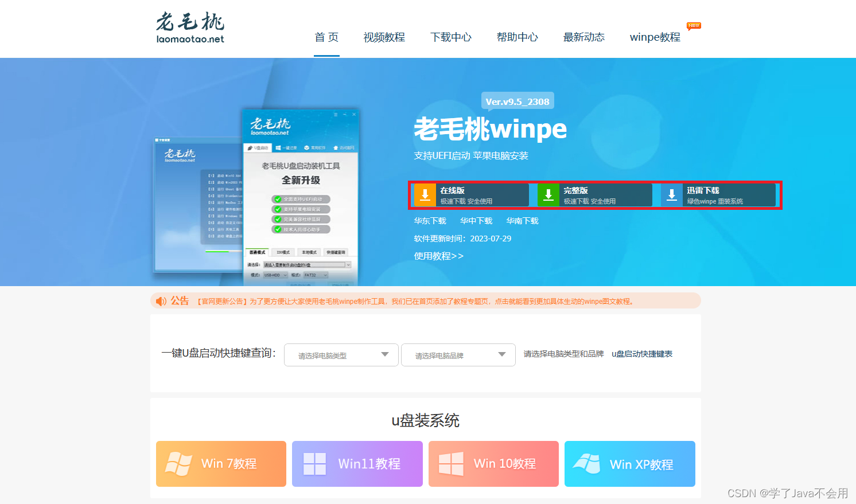Click the orange 在线版 download arrow icon
The height and width of the screenshot is (504, 856).
pyautogui.click(x=425, y=195)
